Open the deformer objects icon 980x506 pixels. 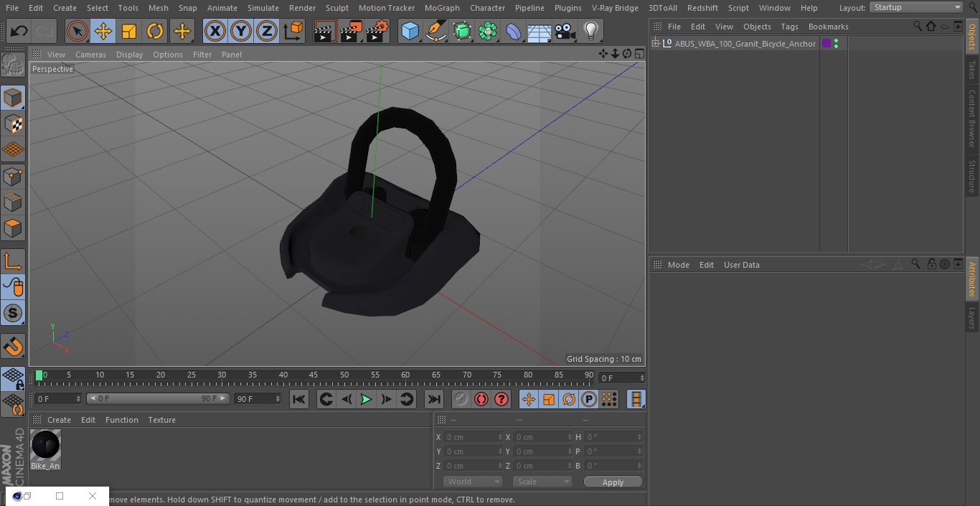click(x=514, y=32)
